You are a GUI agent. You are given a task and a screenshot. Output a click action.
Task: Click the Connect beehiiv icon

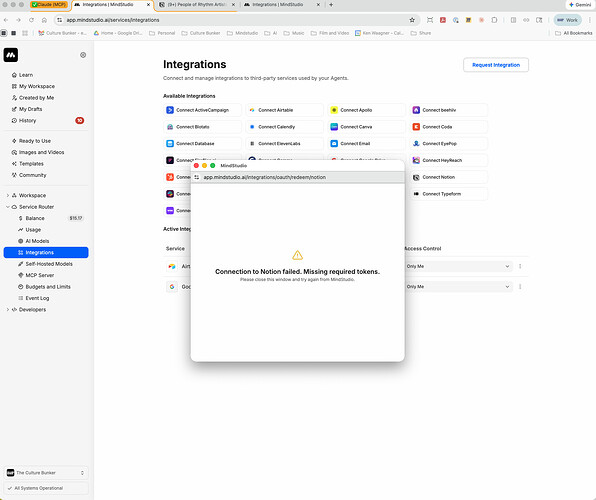(416, 110)
